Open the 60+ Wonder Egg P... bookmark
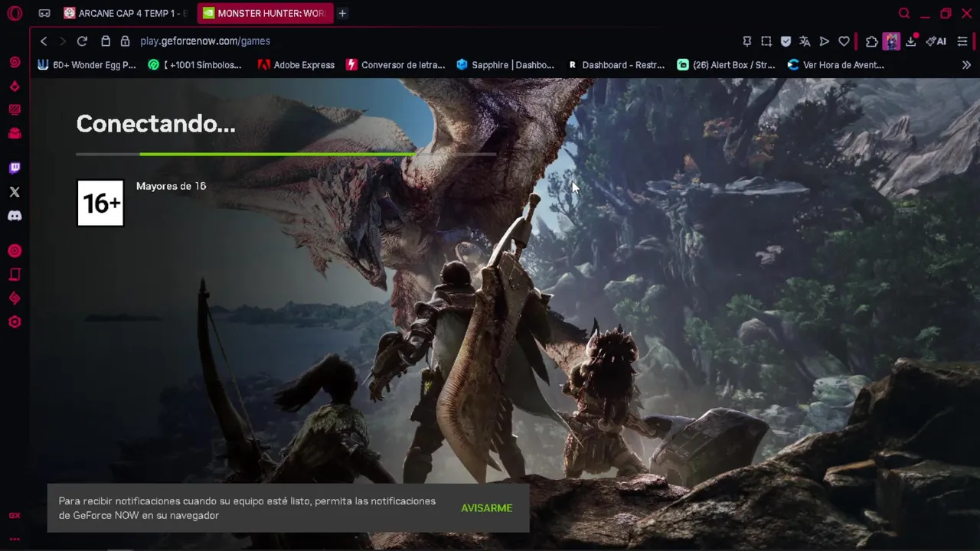980x551 pixels. [87, 65]
